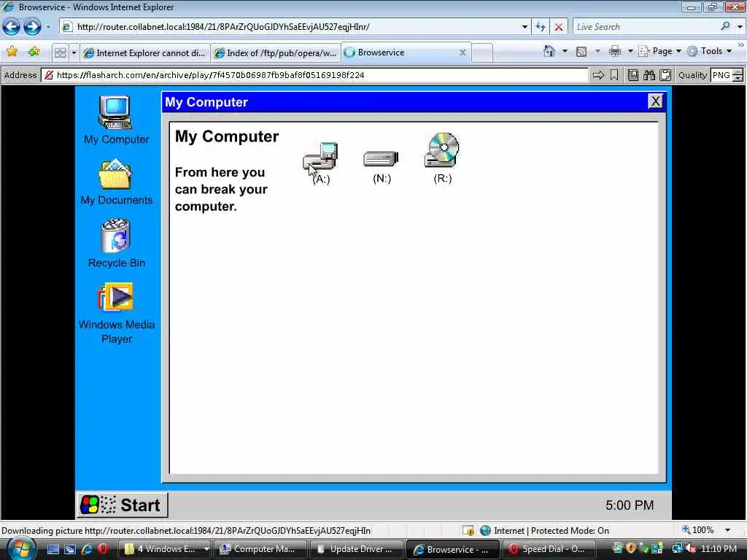Click the 11:10 PM system clock
The width and height of the screenshot is (747, 560).
719,549
